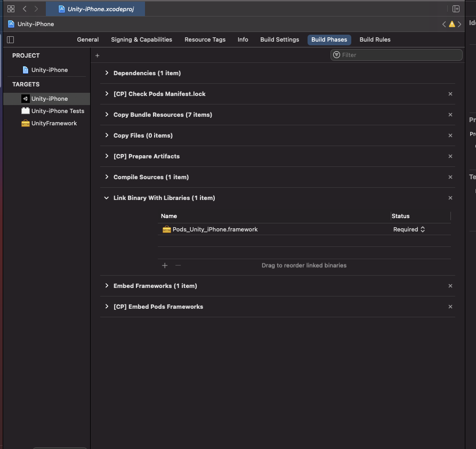This screenshot has height=449, width=476.
Task: Delete Copy Files phase
Action: pos(450,135)
